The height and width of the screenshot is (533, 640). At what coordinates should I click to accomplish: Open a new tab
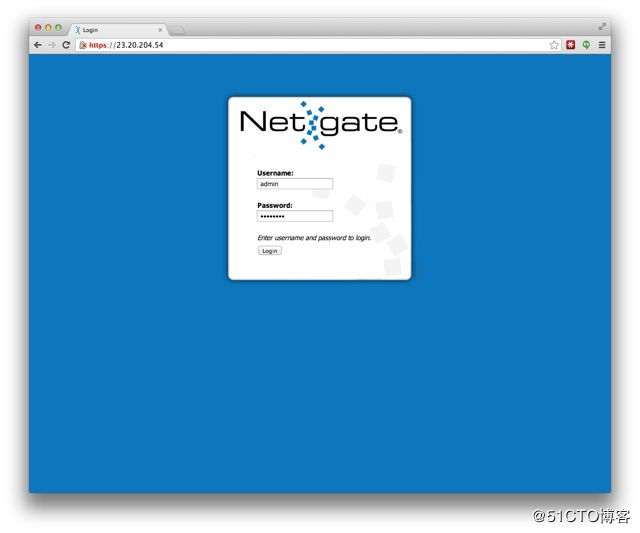point(177,30)
